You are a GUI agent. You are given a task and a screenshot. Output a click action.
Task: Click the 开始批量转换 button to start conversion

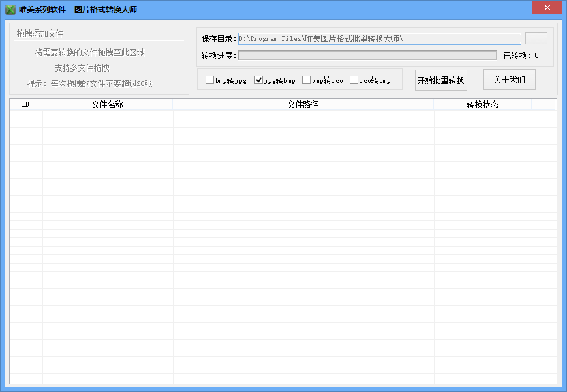tap(440, 80)
